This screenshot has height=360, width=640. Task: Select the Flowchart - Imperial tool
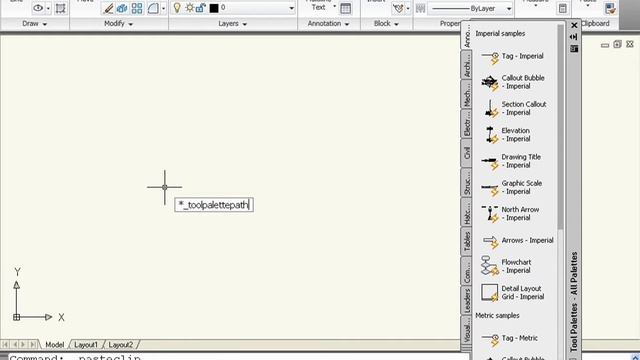click(506, 266)
